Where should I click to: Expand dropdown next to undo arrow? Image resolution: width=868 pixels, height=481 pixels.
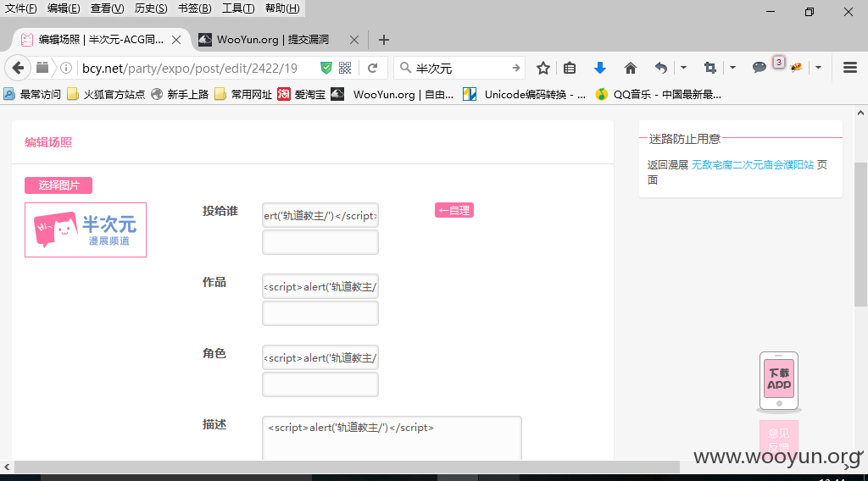click(x=684, y=68)
